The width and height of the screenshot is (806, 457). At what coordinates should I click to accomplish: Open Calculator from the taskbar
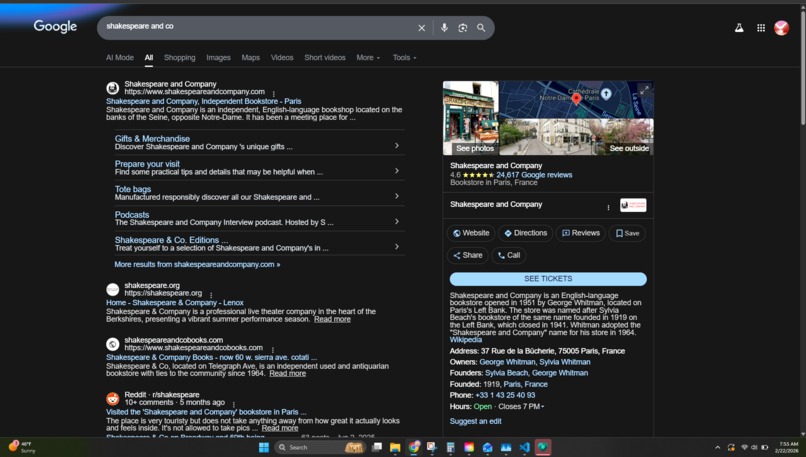click(x=450, y=447)
